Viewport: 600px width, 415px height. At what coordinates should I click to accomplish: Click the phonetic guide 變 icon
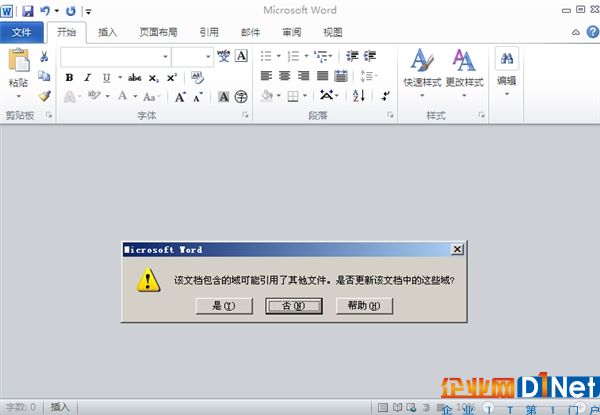tap(223, 56)
